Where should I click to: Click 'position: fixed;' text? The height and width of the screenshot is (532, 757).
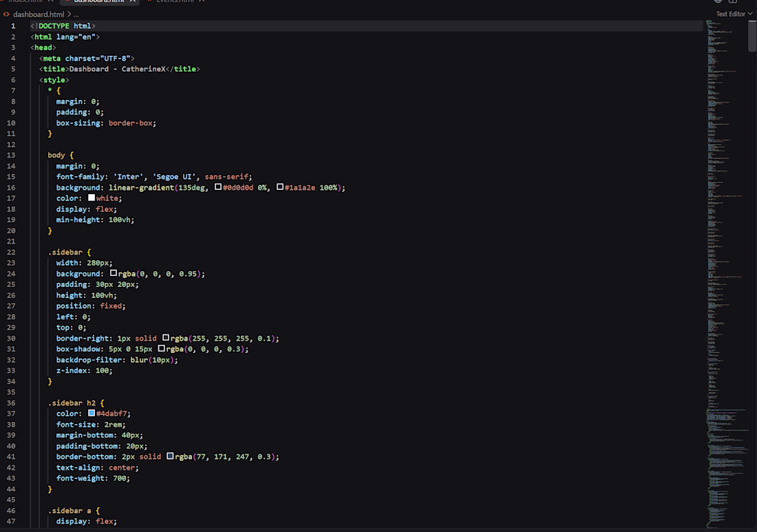click(91, 306)
